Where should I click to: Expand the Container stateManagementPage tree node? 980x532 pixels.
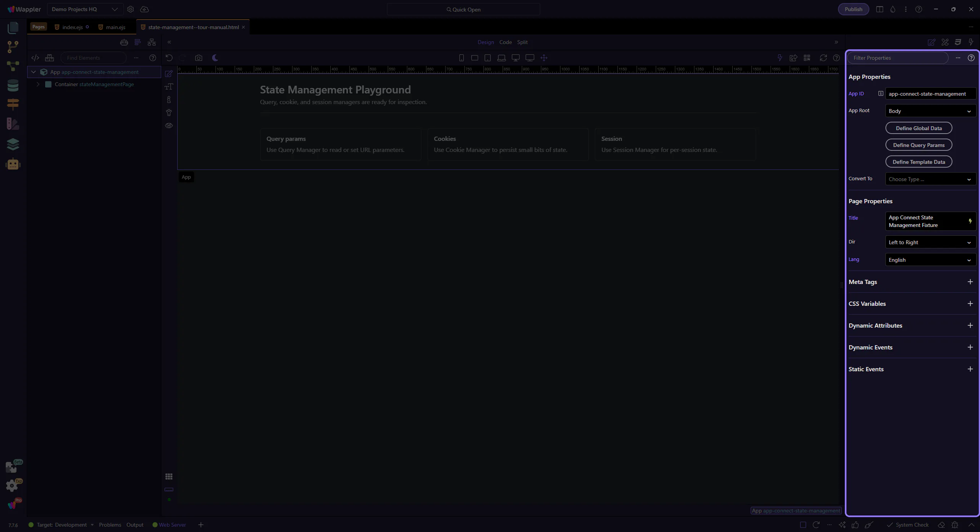[x=38, y=84]
